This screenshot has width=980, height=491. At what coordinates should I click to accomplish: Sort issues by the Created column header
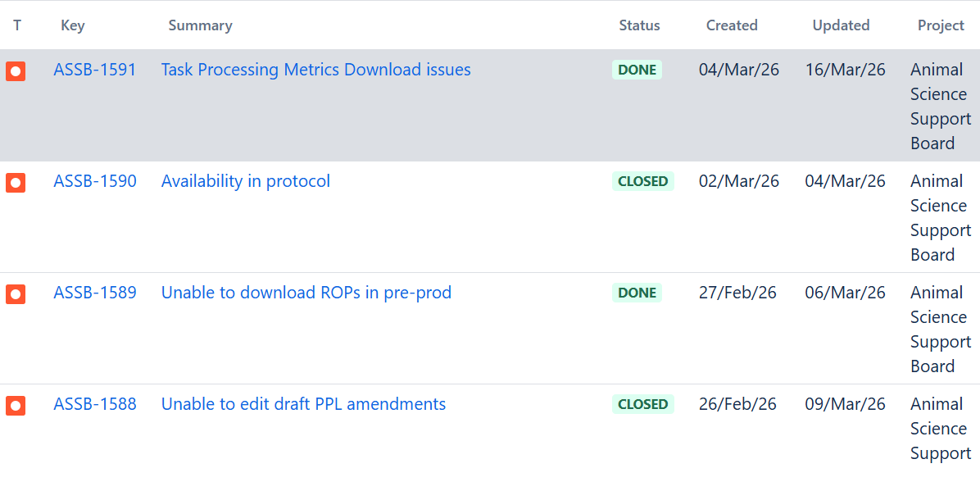point(731,25)
